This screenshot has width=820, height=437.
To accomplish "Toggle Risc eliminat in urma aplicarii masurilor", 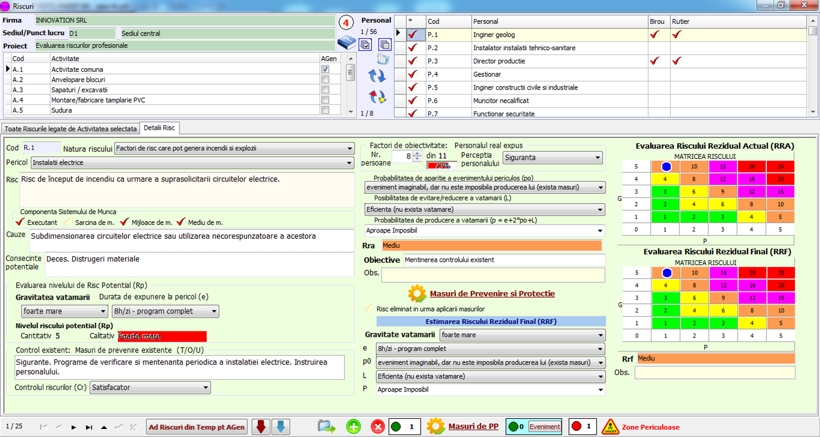I will tap(370, 309).
